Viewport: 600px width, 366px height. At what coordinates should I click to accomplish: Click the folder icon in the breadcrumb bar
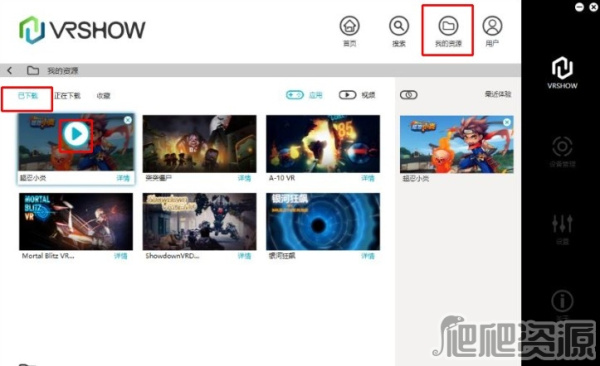(33, 70)
